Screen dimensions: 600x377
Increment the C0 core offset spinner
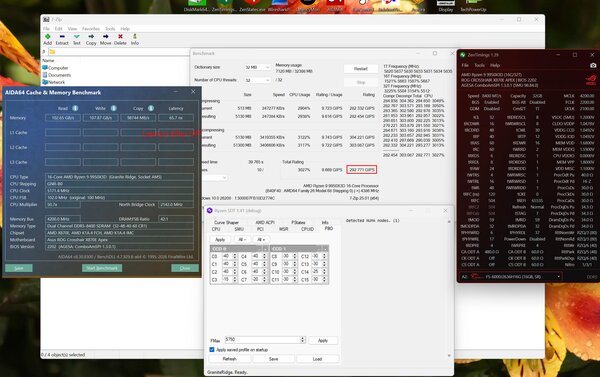[235, 255]
